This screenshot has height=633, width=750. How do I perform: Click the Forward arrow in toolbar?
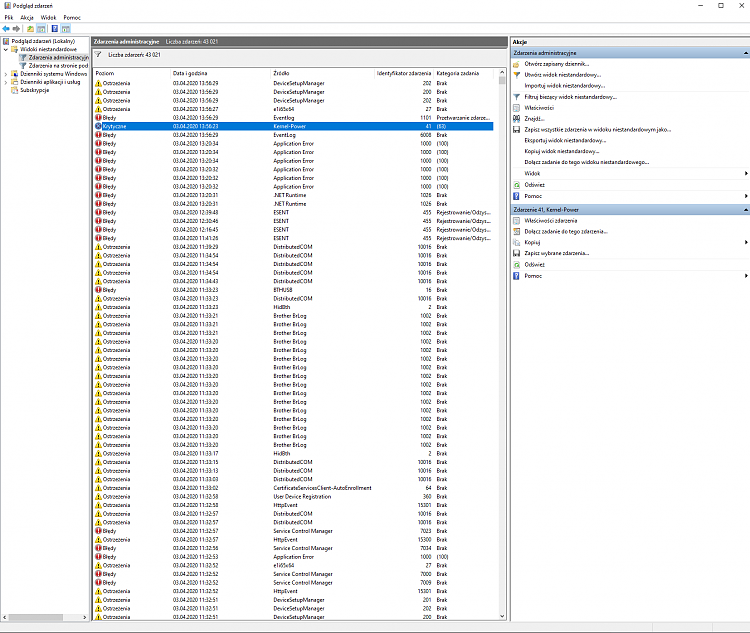[x=16, y=29]
